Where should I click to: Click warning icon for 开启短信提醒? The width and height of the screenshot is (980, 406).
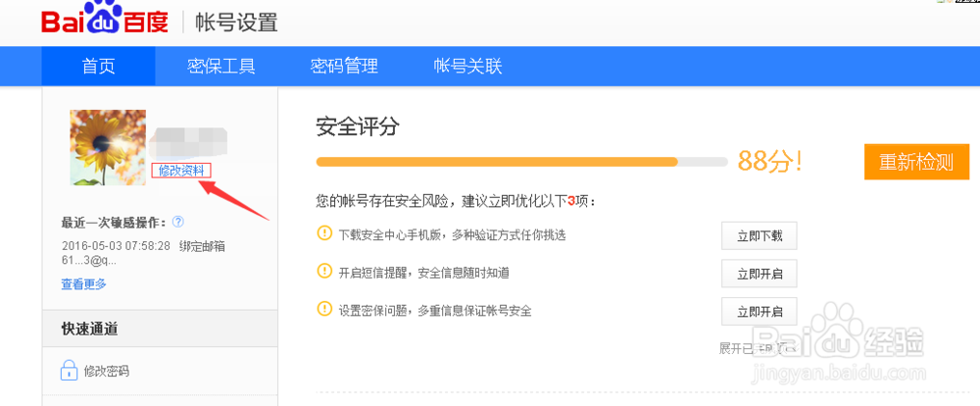click(324, 272)
